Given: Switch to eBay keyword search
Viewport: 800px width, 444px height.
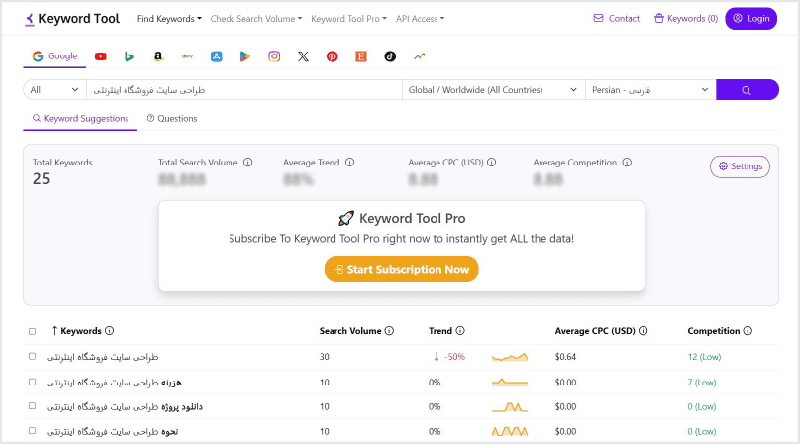Looking at the screenshot, I should pyautogui.click(x=187, y=57).
